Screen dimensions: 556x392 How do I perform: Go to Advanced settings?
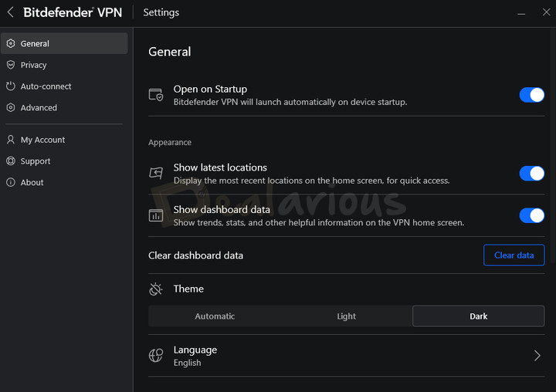[x=64, y=108]
